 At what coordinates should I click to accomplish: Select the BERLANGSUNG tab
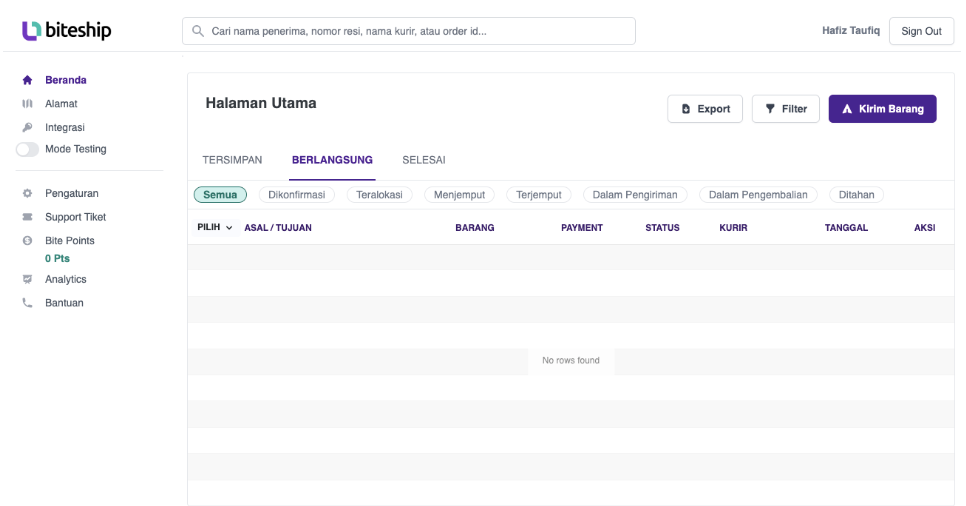coord(332,160)
